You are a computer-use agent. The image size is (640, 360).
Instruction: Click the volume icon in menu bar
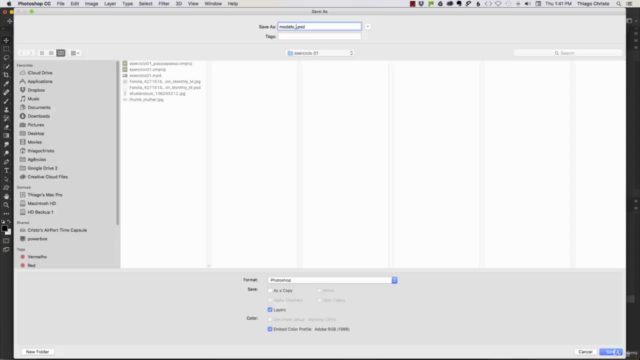pos(527,4)
